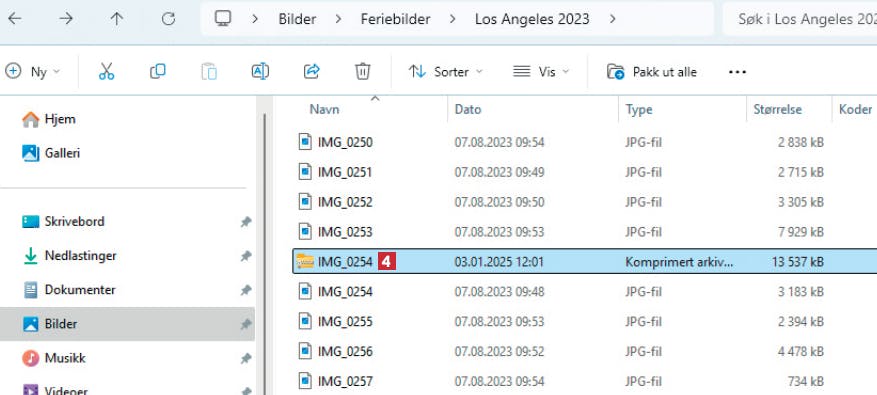This screenshot has width=877, height=395.
Task: Navigate back with the left arrow
Action: 15,19
